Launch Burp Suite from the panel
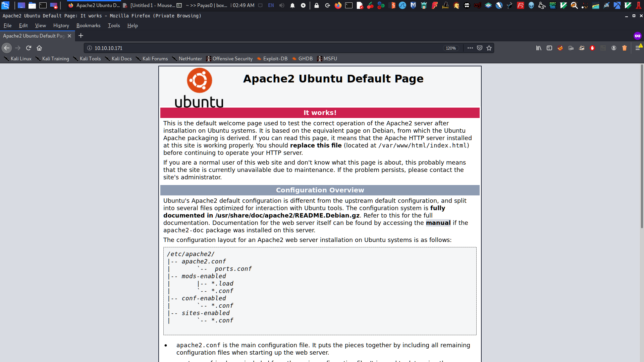This screenshot has height=362, width=644. pos(392,5)
